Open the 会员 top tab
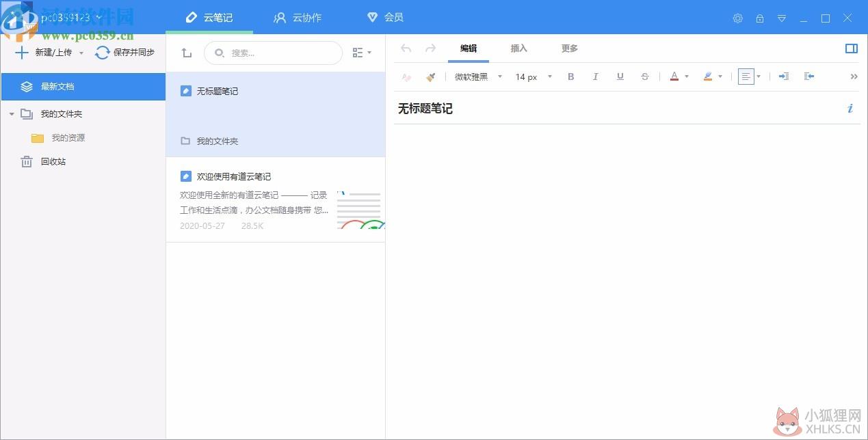The height and width of the screenshot is (440, 868). 385,17
